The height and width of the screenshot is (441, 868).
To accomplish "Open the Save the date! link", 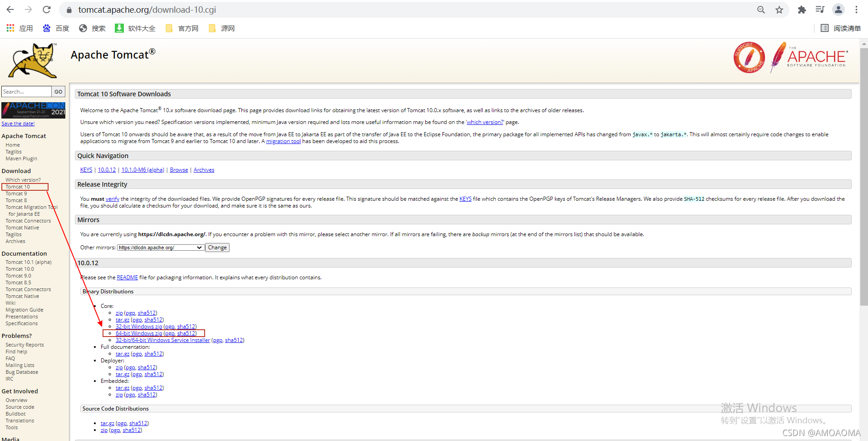I will (x=18, y=124).
